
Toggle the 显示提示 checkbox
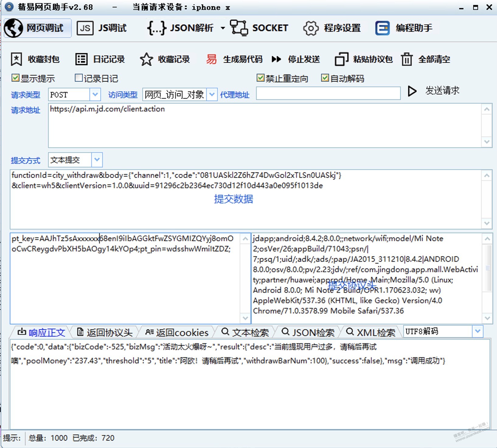tap(15, 78)
